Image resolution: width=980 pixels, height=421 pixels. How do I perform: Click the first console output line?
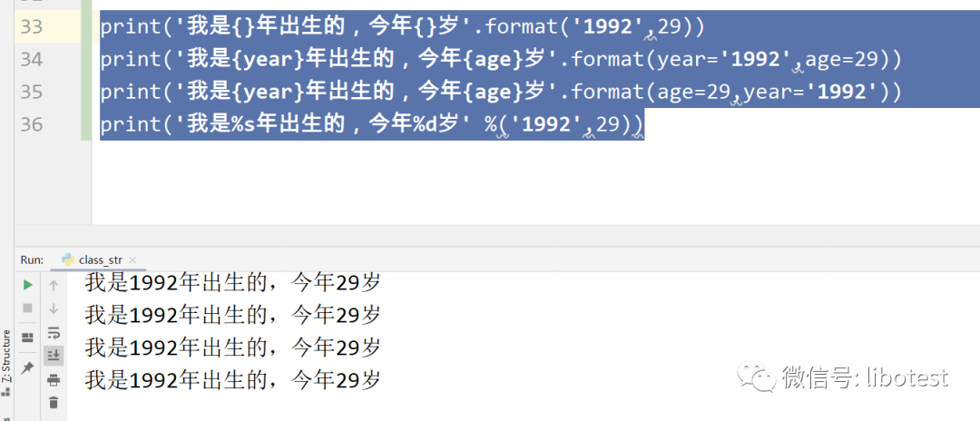232,283
